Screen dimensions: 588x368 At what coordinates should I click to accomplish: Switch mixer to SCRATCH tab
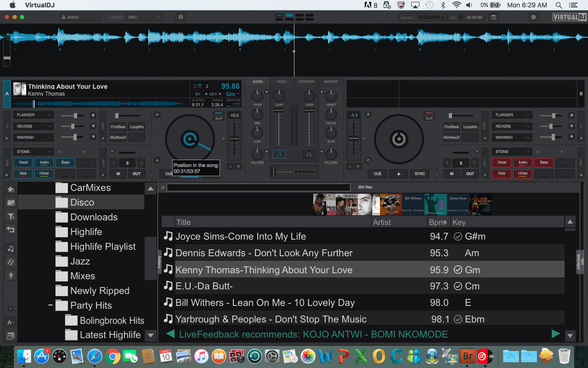click(306, 81)
